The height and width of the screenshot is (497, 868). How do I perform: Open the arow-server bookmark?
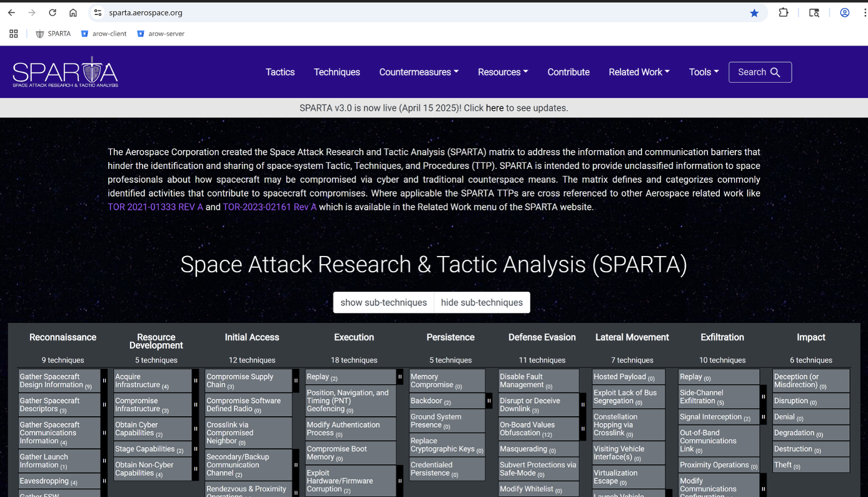point(161,34)
